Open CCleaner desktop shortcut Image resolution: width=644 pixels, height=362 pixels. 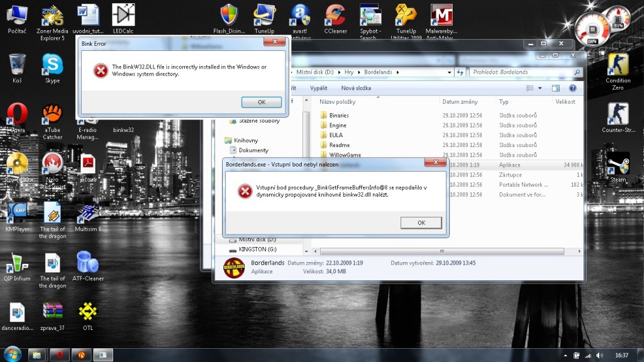[x=336, y=19]
